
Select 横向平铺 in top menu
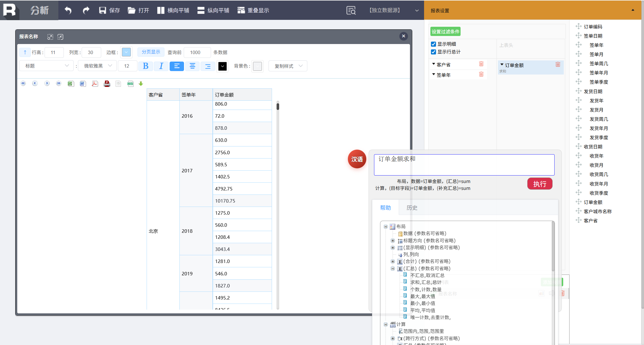click(x=173, y=10)
